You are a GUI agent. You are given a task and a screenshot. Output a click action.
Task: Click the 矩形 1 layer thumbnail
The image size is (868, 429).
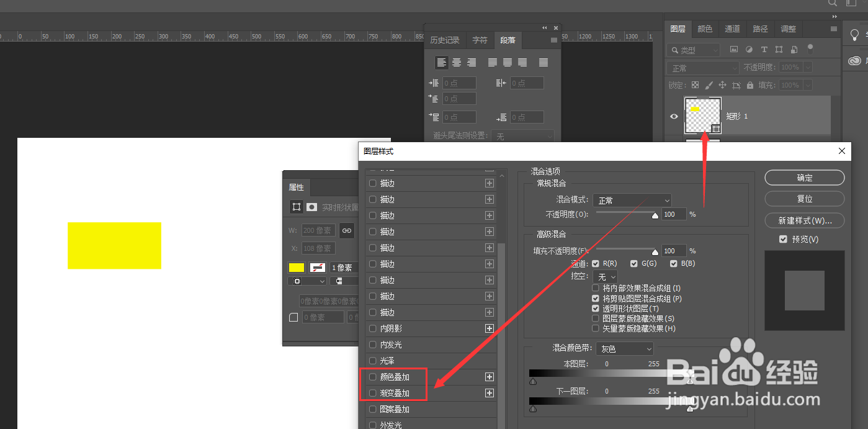point(702,115)
